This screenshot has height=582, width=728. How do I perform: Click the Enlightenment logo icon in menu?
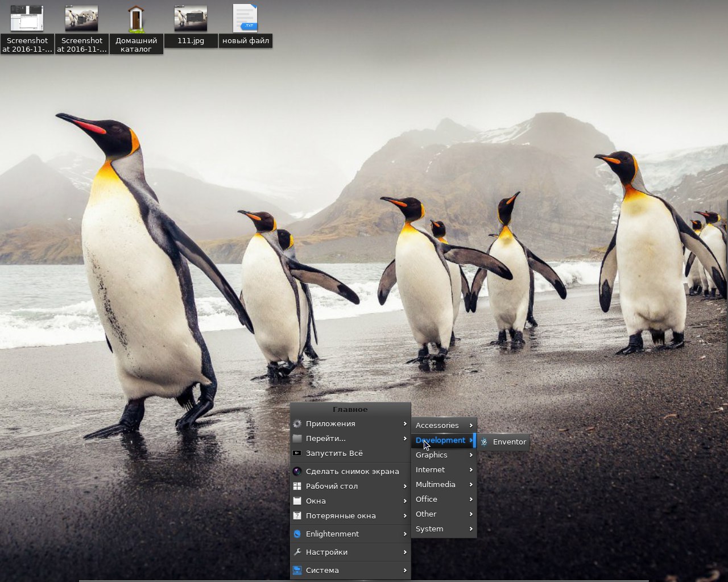pos(297,534)
